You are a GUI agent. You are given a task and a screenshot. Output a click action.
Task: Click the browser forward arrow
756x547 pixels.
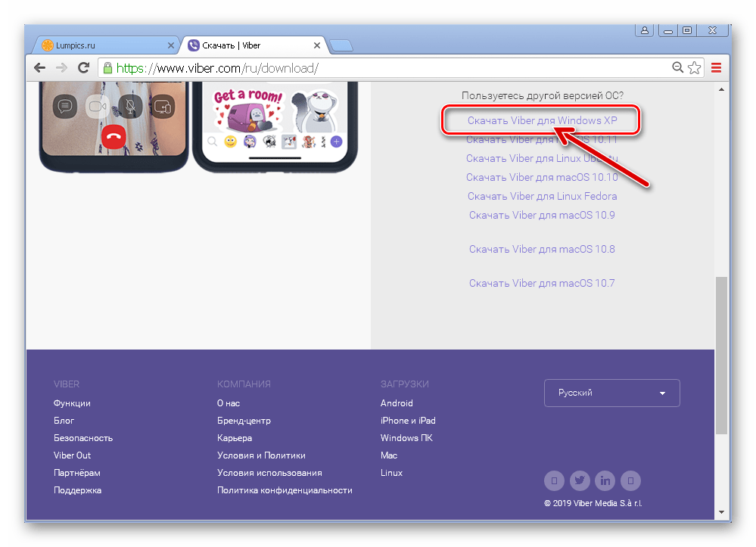coord(61,68)
